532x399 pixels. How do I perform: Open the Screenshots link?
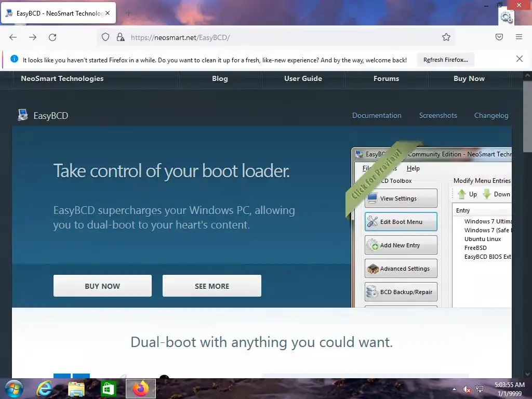click(x=438, y=115)
